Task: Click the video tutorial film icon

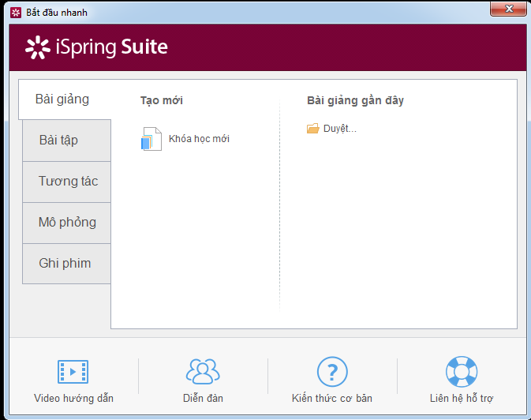Action: (x=73, y=372)
